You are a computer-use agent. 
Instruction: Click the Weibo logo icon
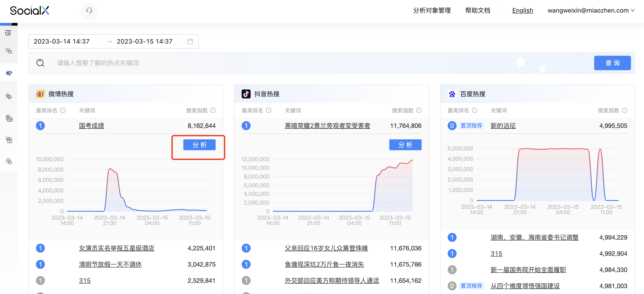coord(40,94)
